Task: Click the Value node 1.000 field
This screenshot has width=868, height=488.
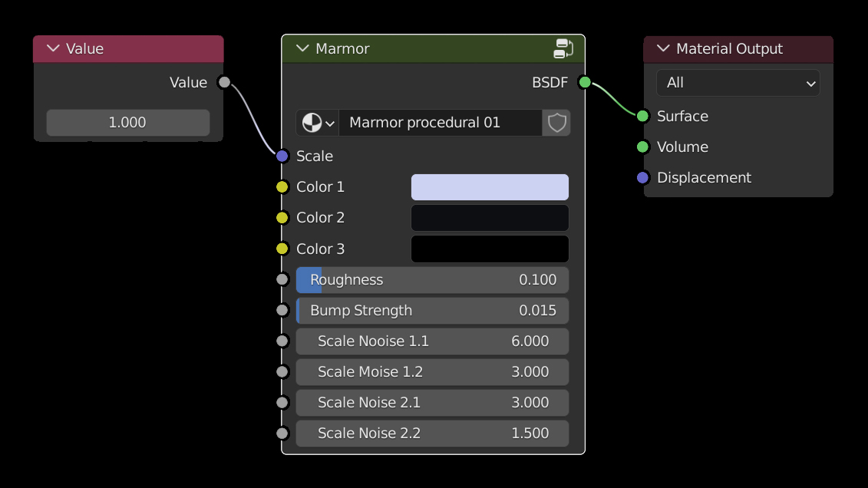Action: (x=127, y=123)
